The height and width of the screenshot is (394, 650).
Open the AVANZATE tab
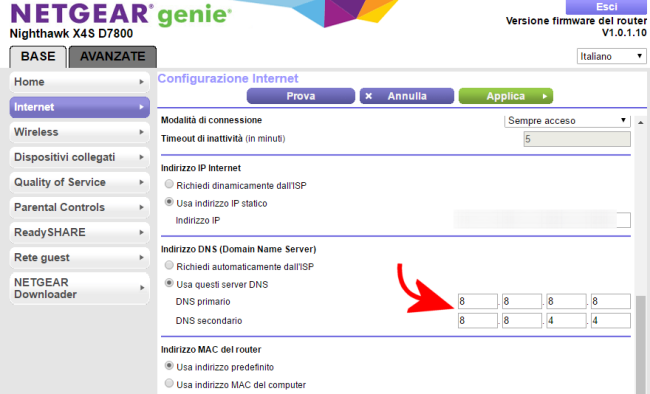pos(113,57)
